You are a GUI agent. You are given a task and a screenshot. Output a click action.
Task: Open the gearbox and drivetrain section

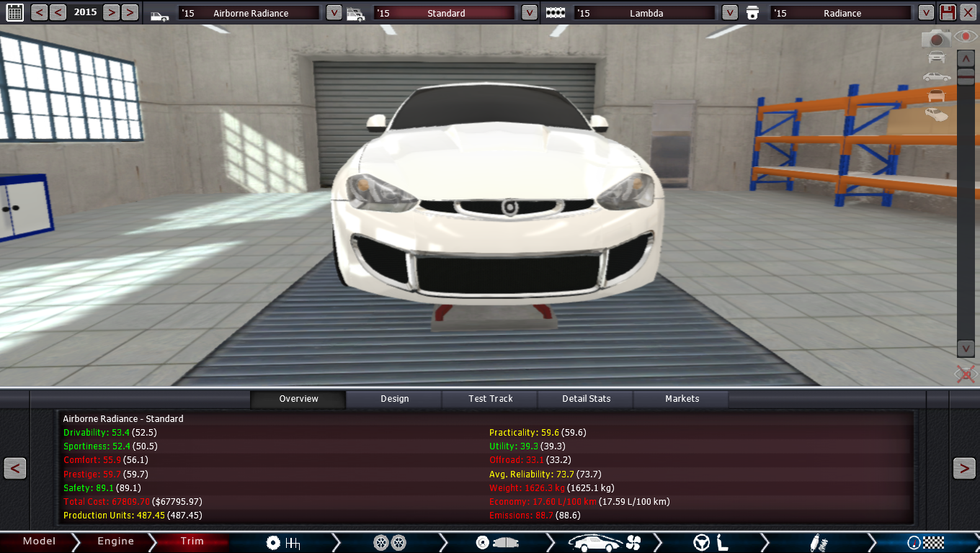tap(282, 542)
